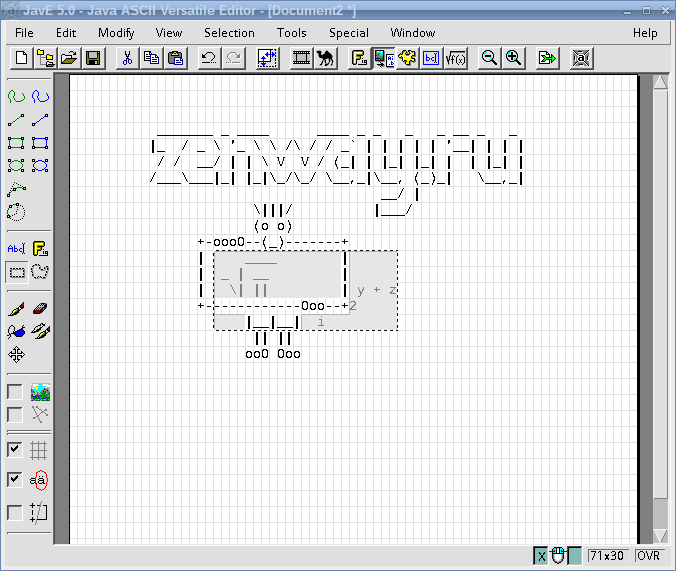Click the OVR overwrite mode indicator
Viewport: 676px width, 571px height.
point(648,556)
